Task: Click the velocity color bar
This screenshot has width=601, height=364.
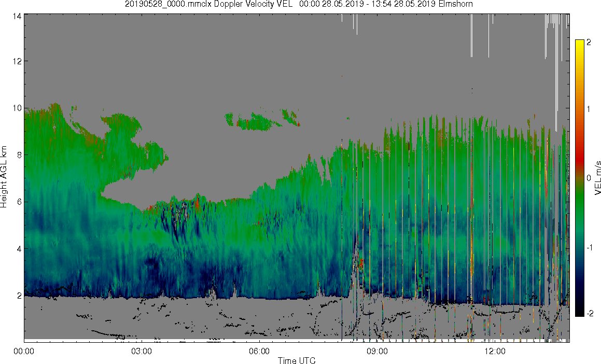Action: point(580,178)
